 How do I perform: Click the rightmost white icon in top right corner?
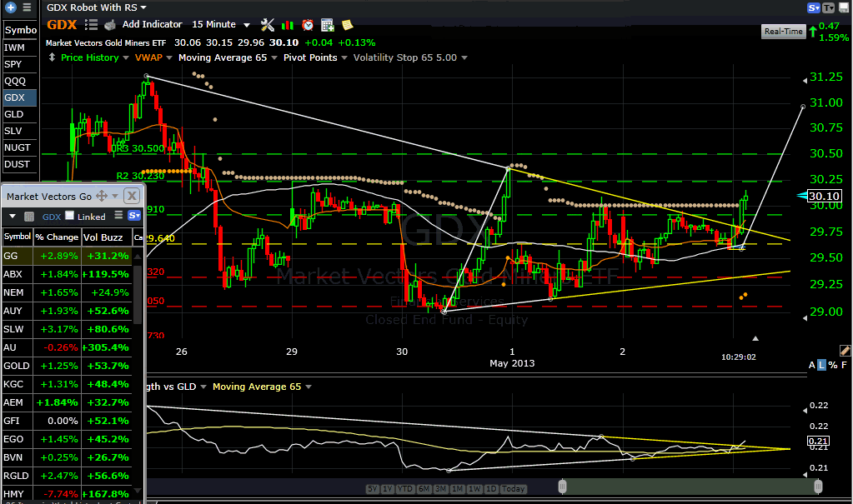[x=843, y=7]
